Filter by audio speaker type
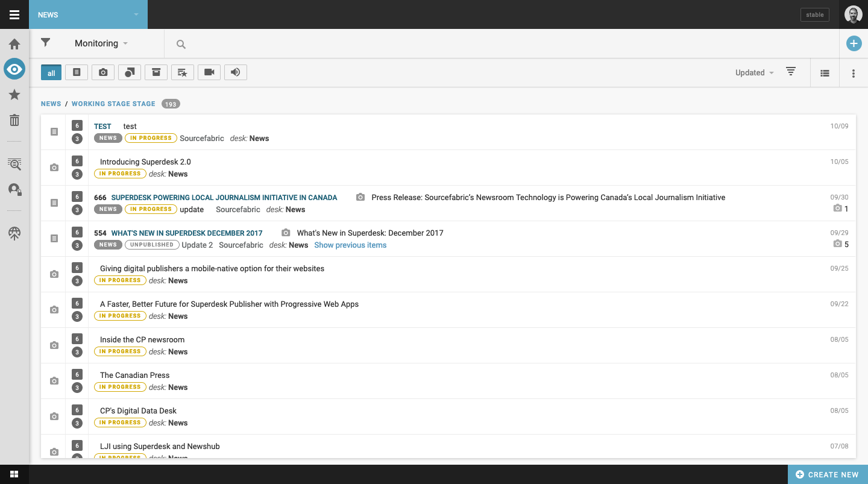The height and width of the screenshot is (484, 868). coord(236,73)
